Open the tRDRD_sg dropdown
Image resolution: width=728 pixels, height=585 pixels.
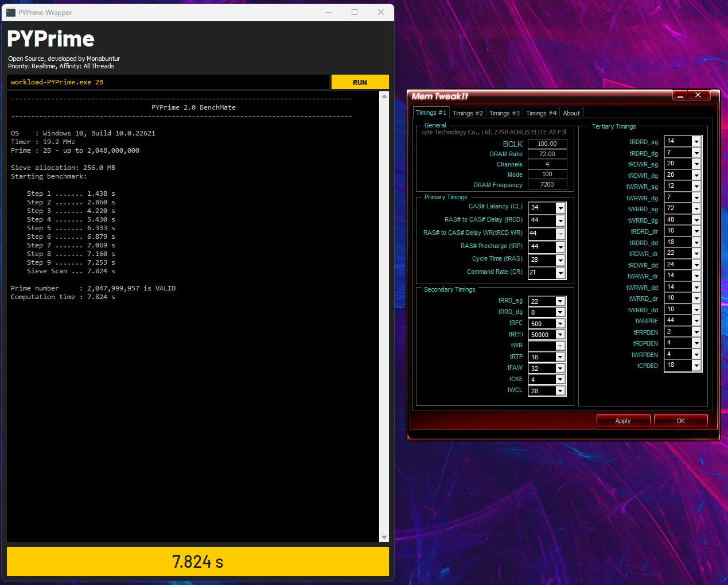tap(696, 142)
